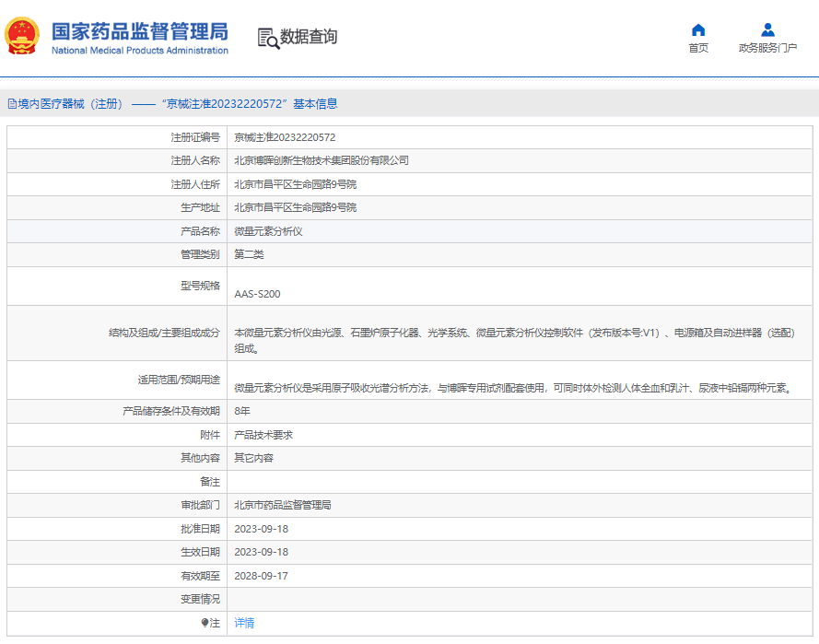Viewport: 819px width, 644px height.
Task: Click the 8年 storage validity value
Action: pyautogui.click(x=242, y=411)
